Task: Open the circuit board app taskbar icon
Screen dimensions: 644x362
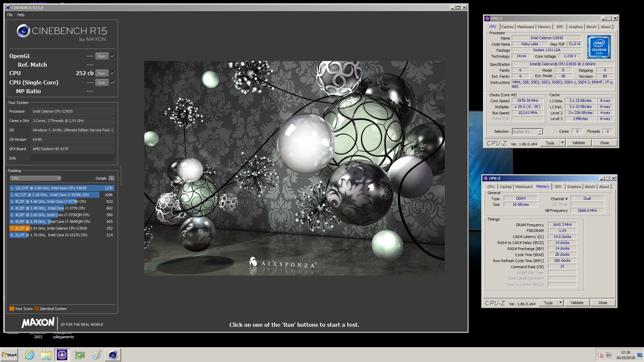Action: (80, 355)
